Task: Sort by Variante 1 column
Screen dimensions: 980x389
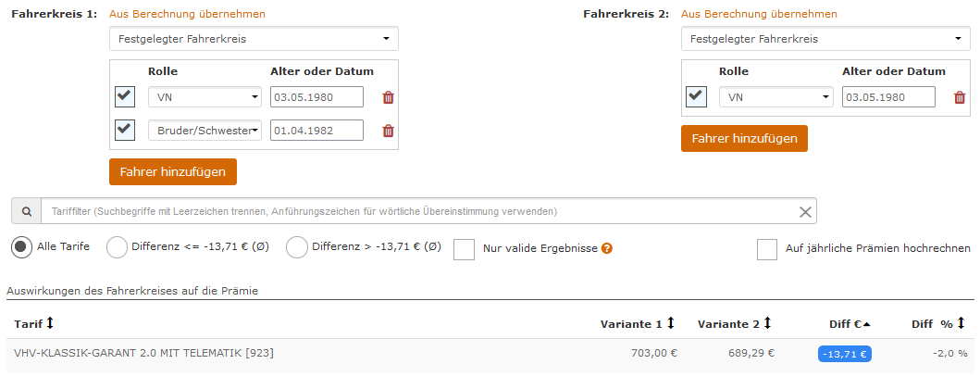Action: point(671,323)
